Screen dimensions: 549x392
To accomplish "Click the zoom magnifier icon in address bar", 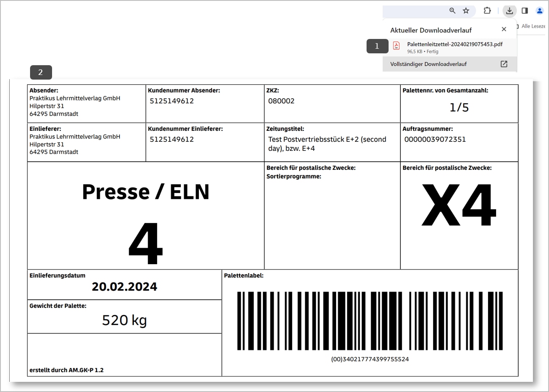I will (x=452, y=11).
